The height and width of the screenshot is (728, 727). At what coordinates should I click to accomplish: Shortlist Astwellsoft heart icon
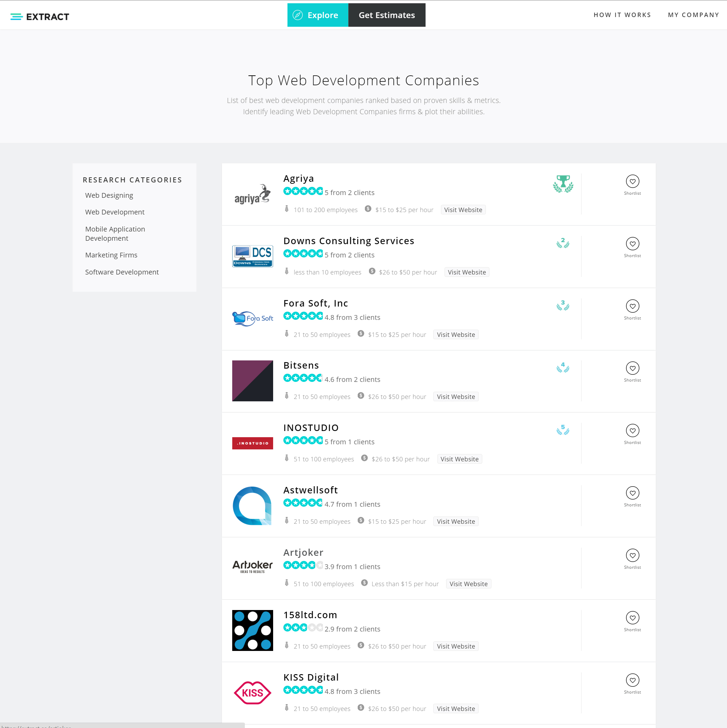633,493
